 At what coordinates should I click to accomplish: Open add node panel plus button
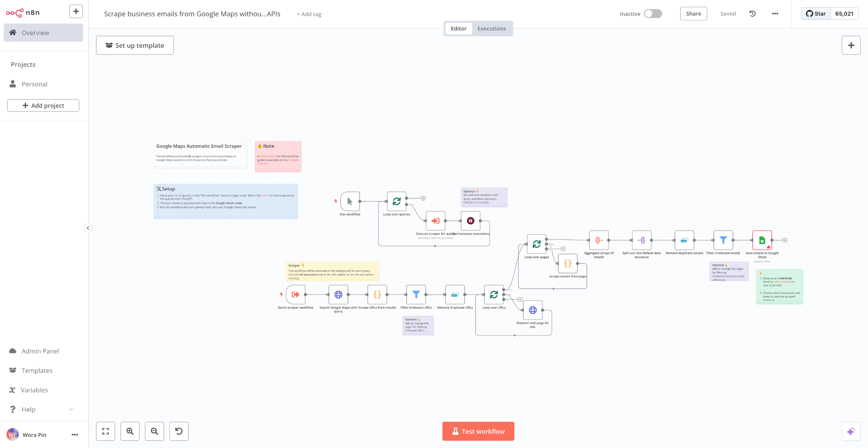(x=851, y=45)
